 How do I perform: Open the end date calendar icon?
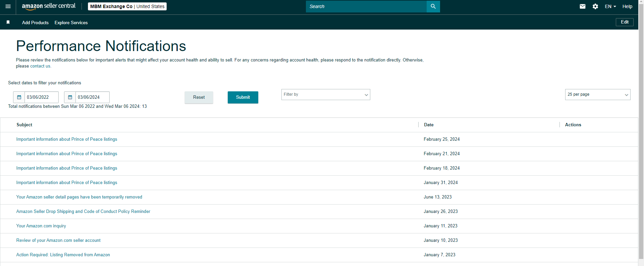(x=70, y=97)
